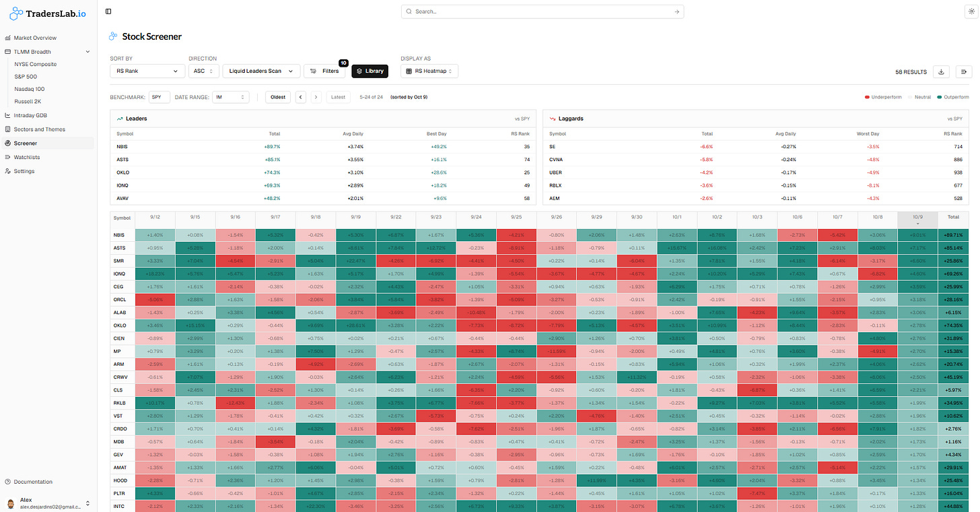The image size is (980, 512).
Task: Click the list-arrow icon beside download
Action: [x=963, y=71]
